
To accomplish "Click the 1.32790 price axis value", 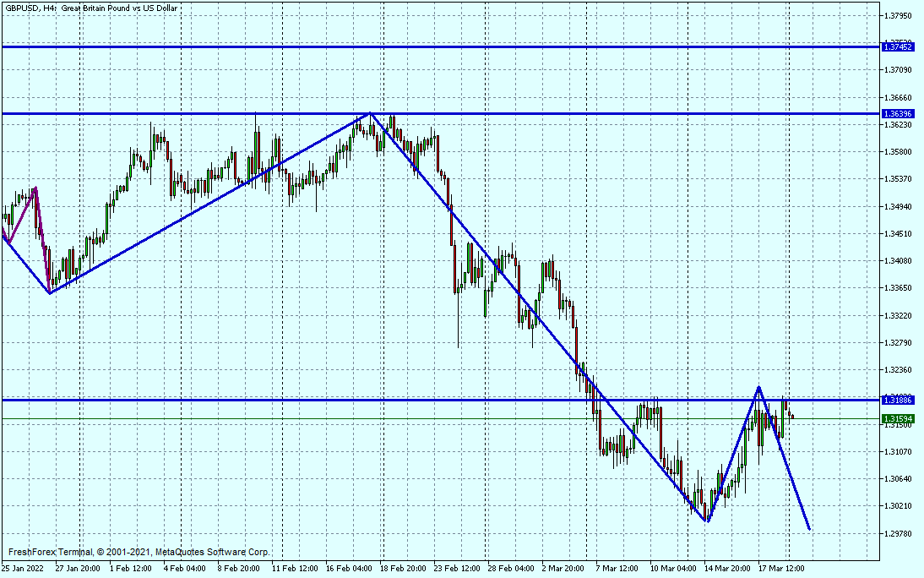I will [898, 343].
